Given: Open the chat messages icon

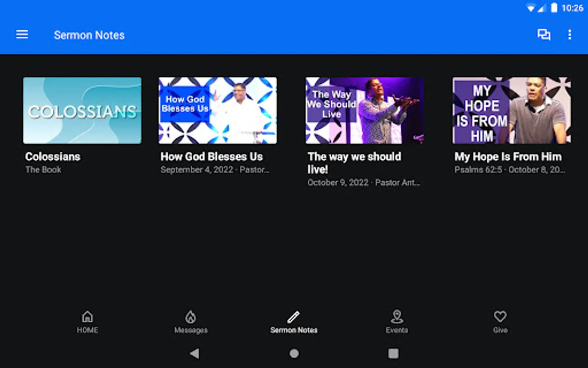Looking at the screenshot, I should [543, 35].
